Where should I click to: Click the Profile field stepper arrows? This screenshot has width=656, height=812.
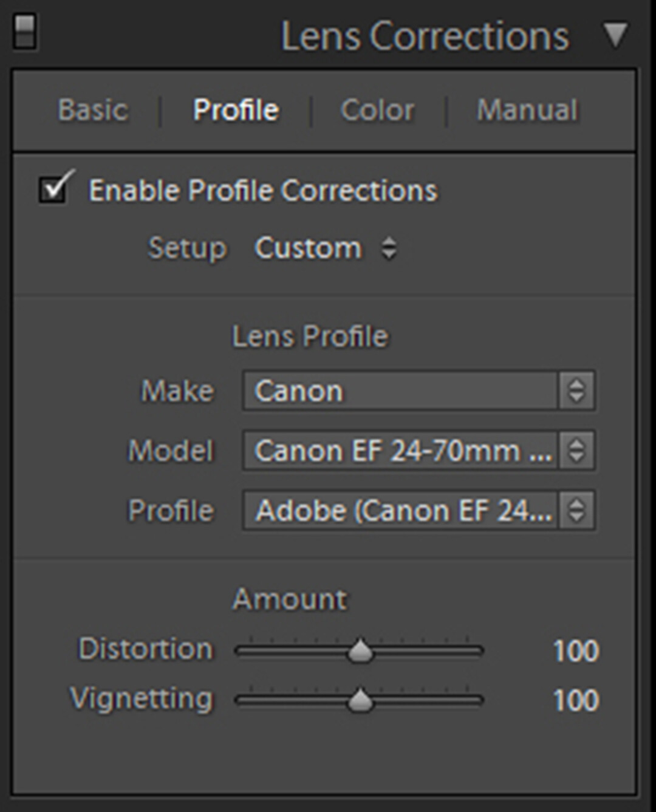tap(576, 510)
